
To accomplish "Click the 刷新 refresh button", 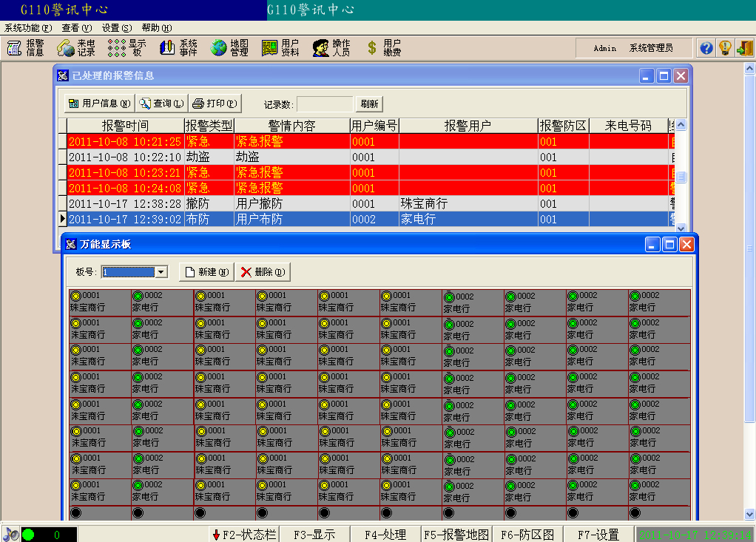I will point(369,104).
